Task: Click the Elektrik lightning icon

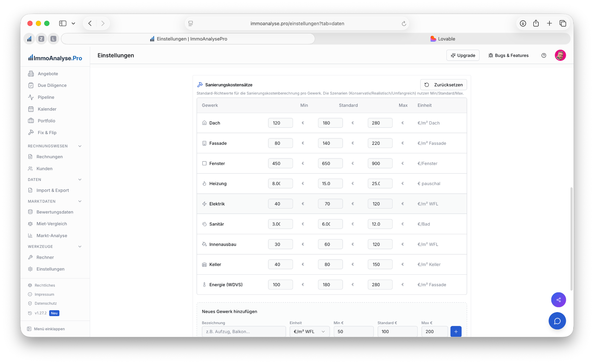Action: tap(204, 204)
